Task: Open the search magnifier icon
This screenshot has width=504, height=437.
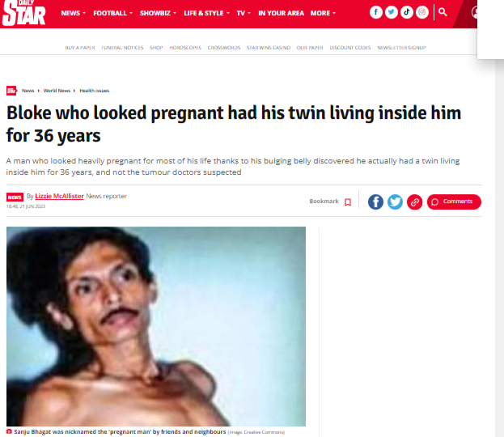Action: [x=443, y=12]
